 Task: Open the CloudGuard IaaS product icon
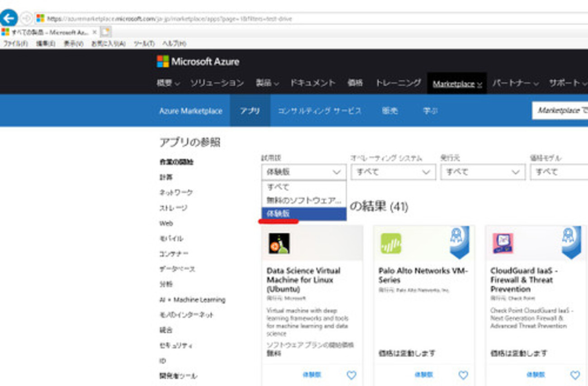(x=503, y=243)
